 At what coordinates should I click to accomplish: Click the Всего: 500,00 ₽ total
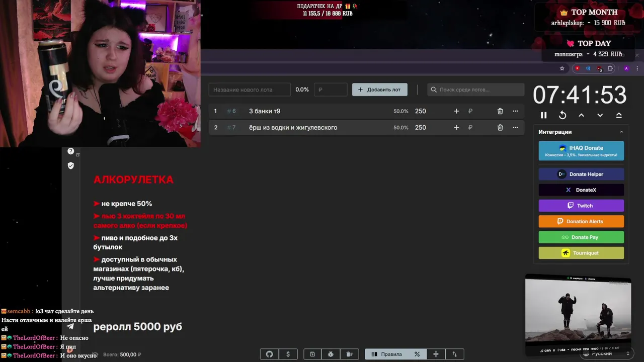point(122,354)
